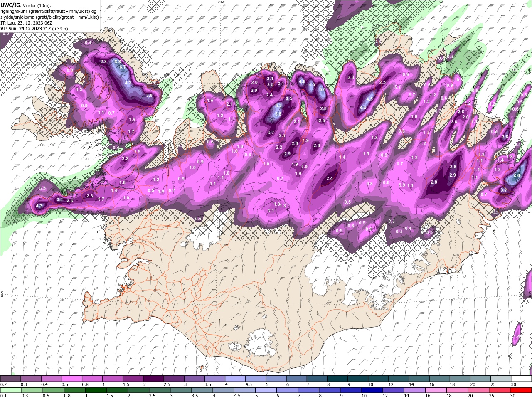Click the 'UWC/IG: Vindur (10m)' title text
The height and width of the screenshot is (399, 532).
[25, 5]
